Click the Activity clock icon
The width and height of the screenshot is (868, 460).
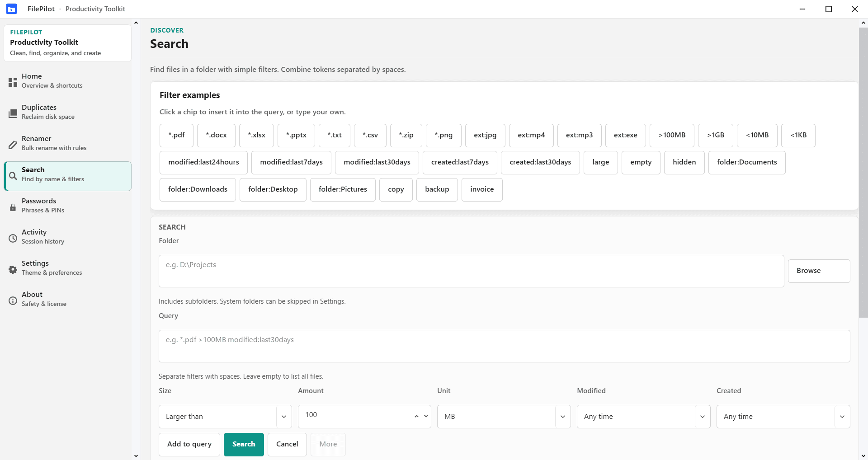point(13,238)
